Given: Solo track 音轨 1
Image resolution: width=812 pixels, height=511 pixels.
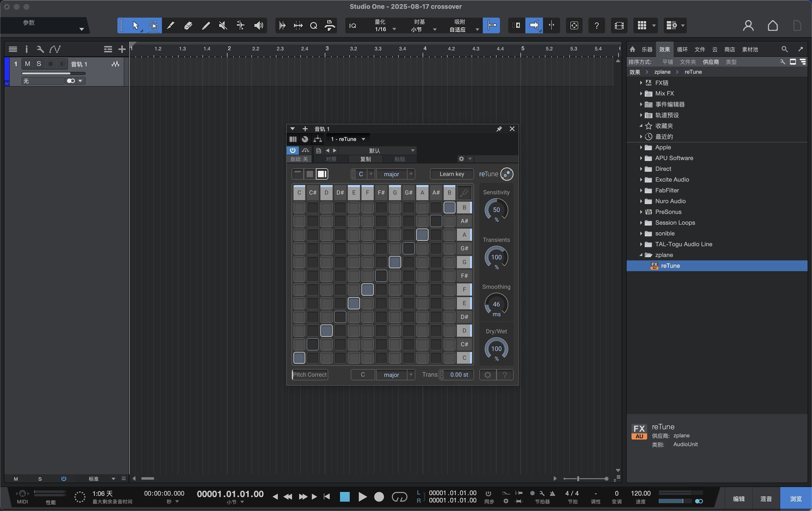Looking at the screenshot, I should 39,64.
